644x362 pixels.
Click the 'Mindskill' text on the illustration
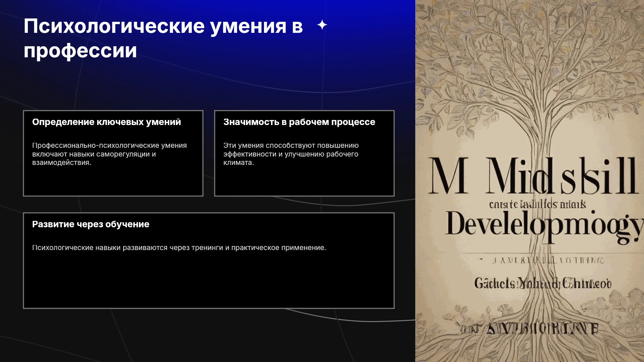tap(533, 177)
